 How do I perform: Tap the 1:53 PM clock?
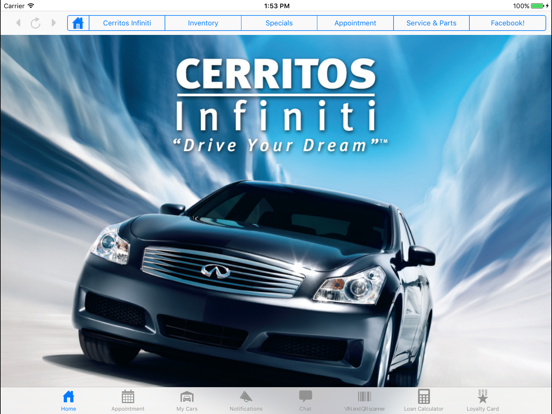[x=277, y=6]
